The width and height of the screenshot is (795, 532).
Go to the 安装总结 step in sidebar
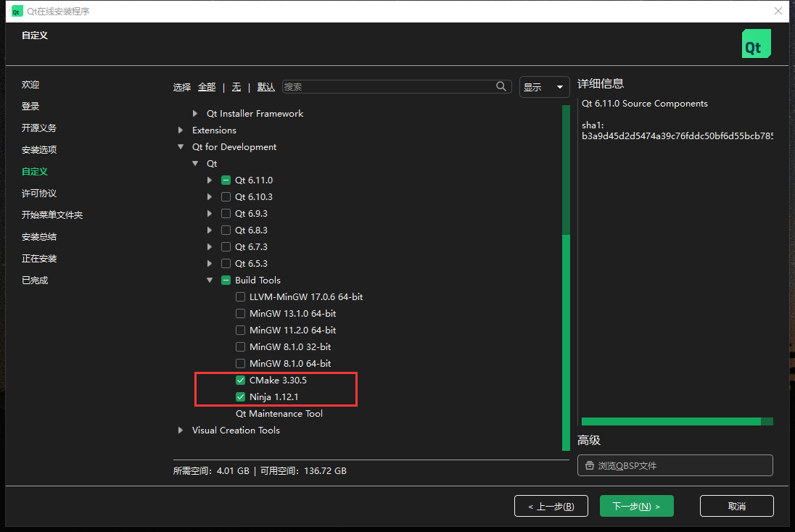[39, 237]
